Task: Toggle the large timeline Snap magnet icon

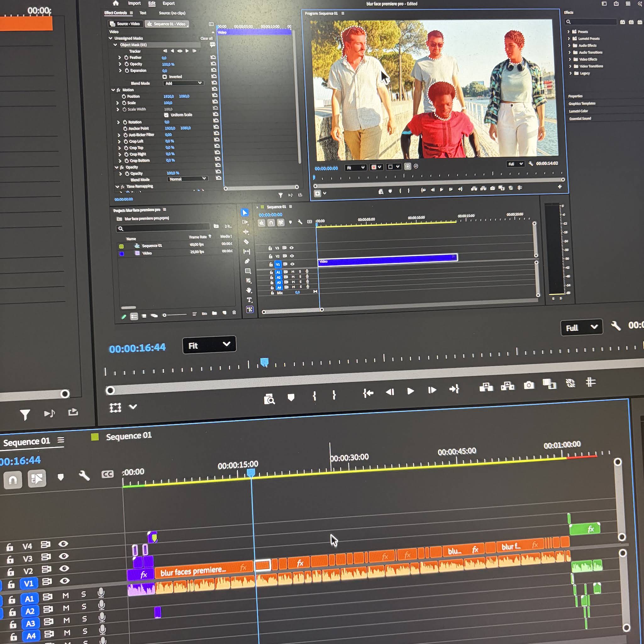Action: tap(13, 480)
